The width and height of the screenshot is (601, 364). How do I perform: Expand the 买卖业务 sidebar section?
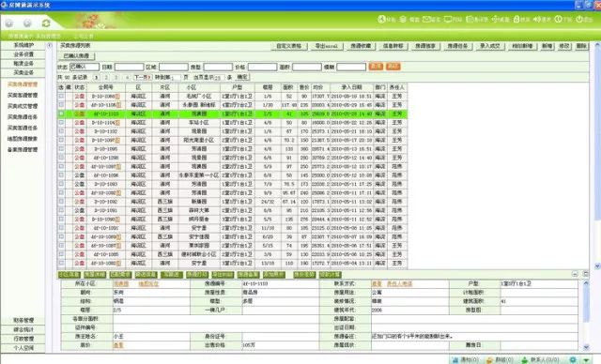point(23,72)
